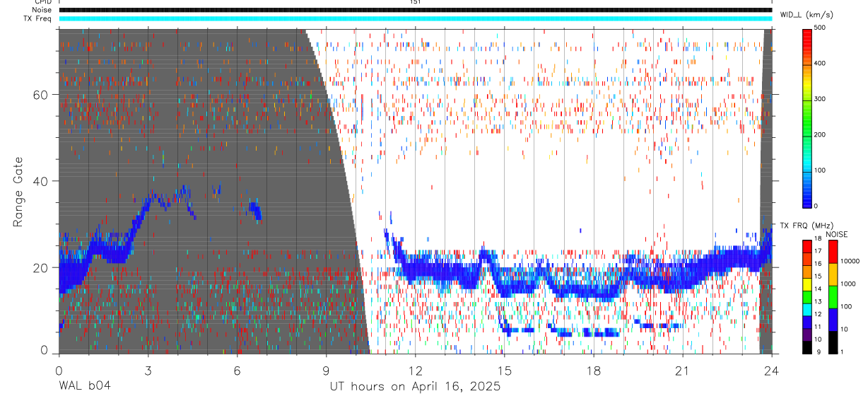The height and width of the screenshot is (401, 868).
Task: Click the 18 tick on the UT axis
Action: tap(593, 371)
